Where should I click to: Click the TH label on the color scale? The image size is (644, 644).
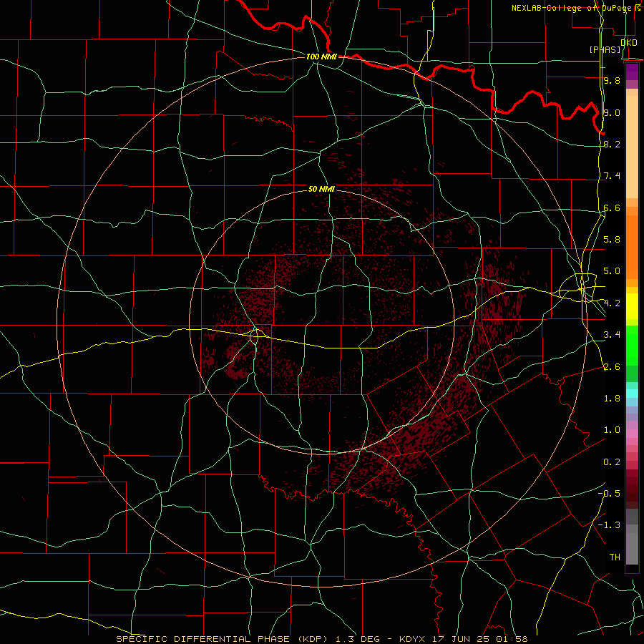point(615,557)
